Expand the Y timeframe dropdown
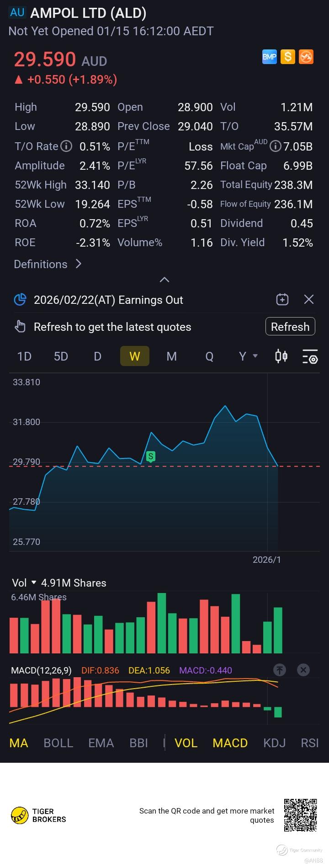This screenshot has height=868, width=329. (x=248, y=356)
